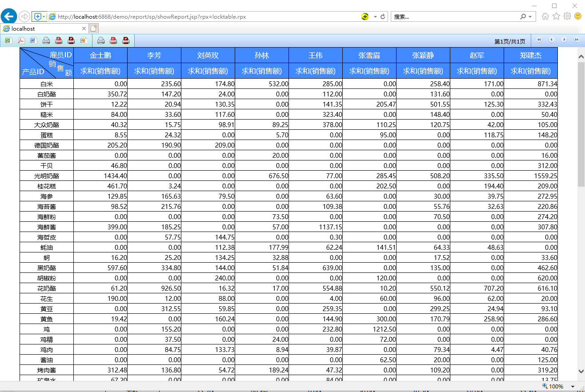
Task: Open the favorites star menu
Action: [556, 16]
